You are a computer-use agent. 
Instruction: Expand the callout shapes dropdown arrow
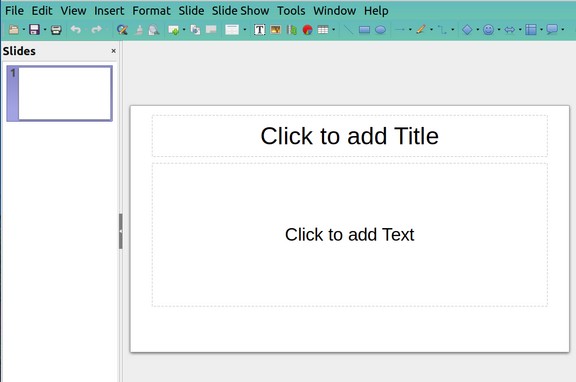point(562,30)
